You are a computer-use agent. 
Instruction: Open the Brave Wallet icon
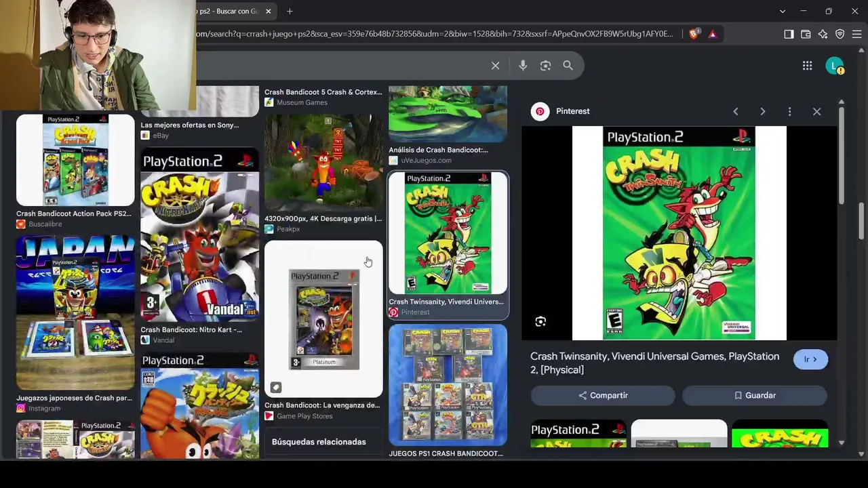[806, 34]
